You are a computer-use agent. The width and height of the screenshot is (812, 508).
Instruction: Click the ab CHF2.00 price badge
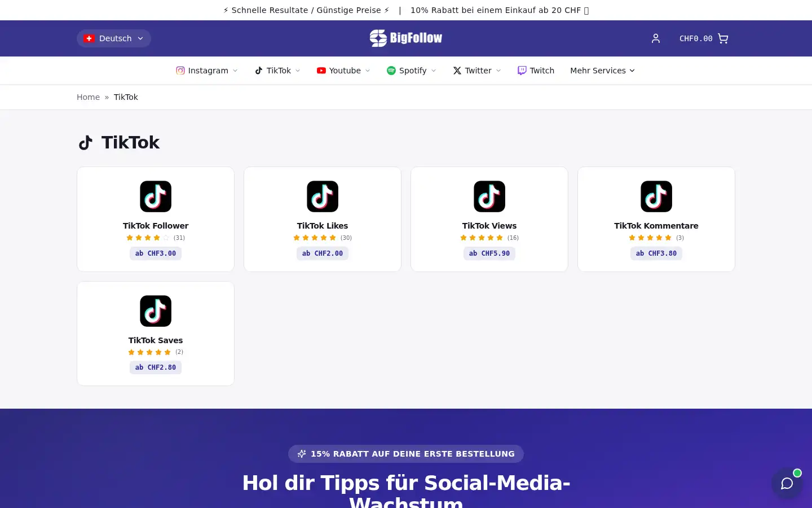323,253
